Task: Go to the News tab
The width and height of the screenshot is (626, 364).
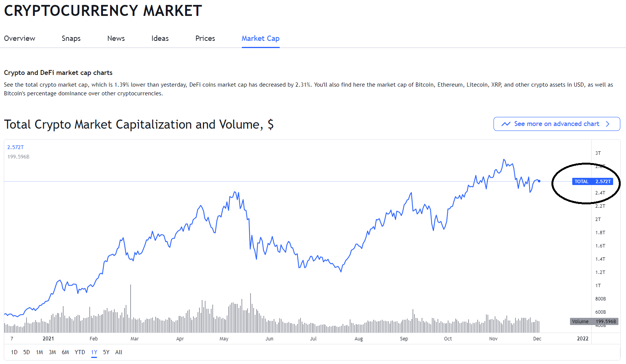Action: point(116,39)
